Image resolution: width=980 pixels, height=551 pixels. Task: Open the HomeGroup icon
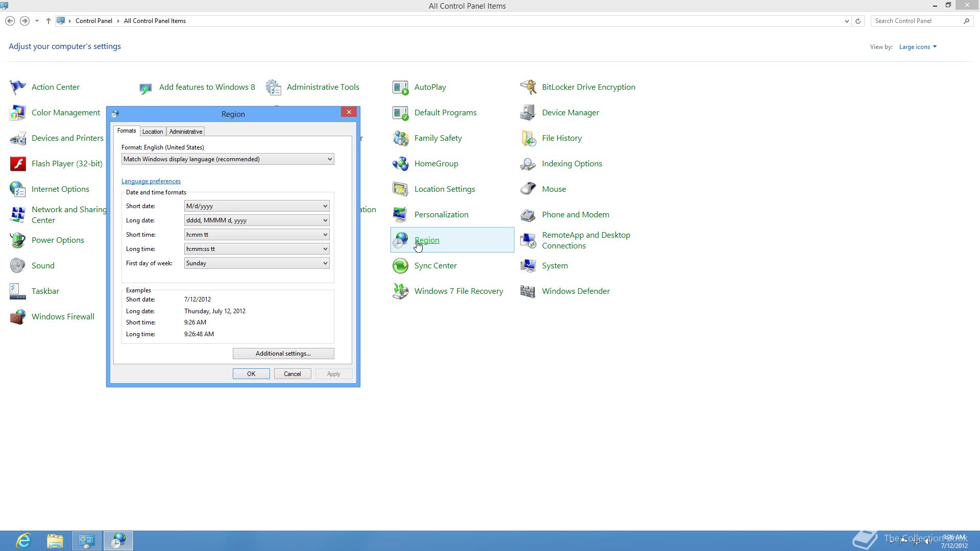[x=401, y=164]
